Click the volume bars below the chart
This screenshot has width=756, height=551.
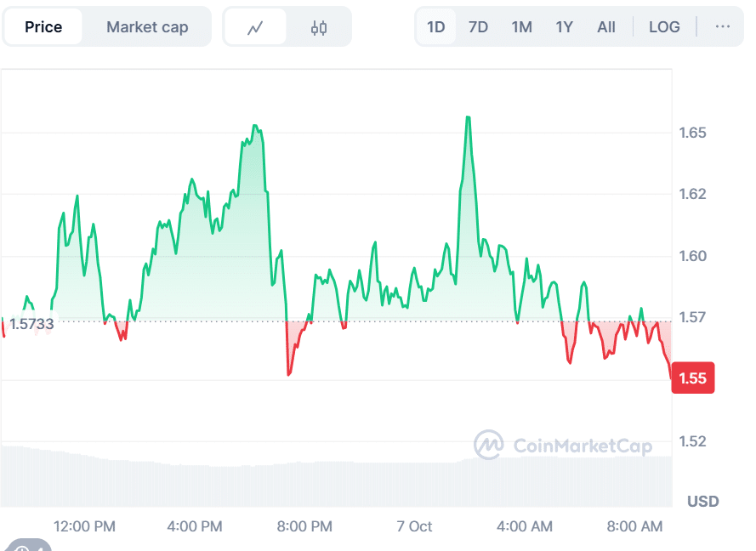(255, 483)
